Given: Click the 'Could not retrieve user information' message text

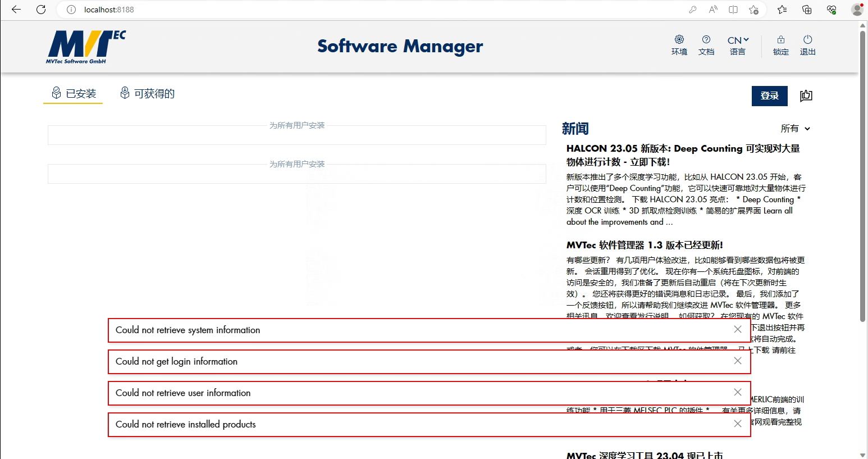Looking at the screenshot, I should tap(183, 393).
